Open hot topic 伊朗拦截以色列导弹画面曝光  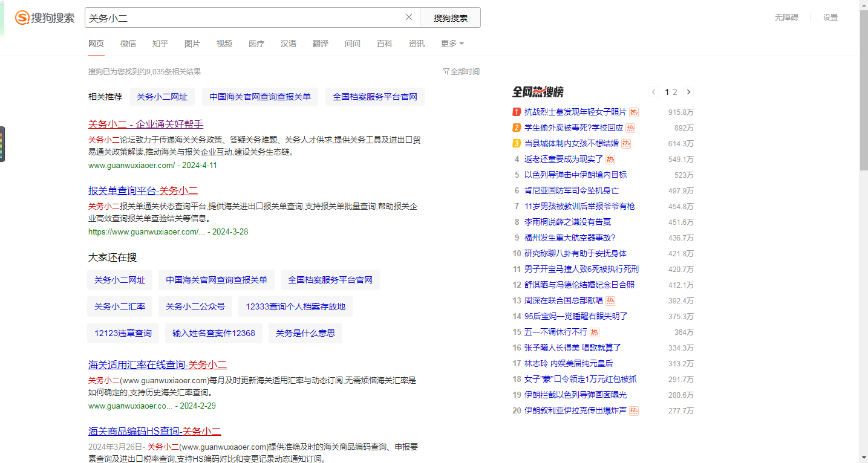pos(575,395)
